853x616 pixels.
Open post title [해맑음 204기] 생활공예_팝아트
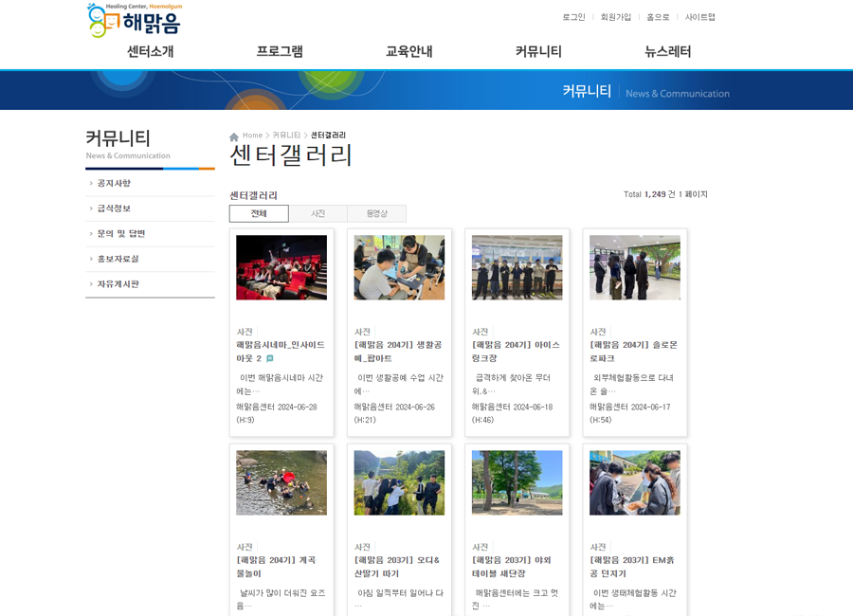[398, 352]
